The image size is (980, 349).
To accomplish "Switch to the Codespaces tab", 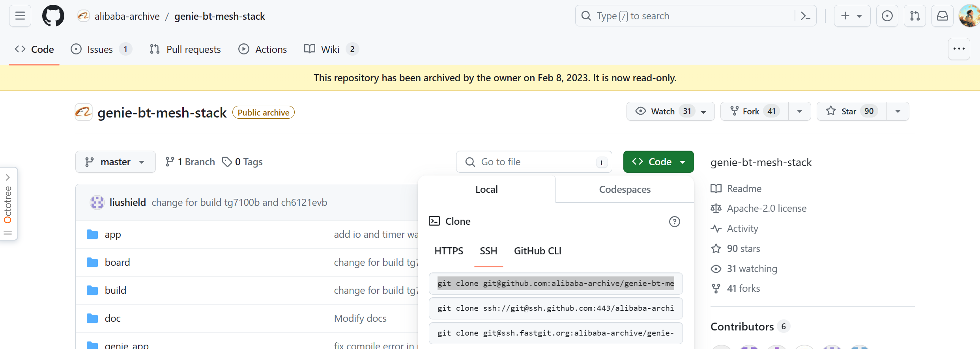I will click(625, 189).
